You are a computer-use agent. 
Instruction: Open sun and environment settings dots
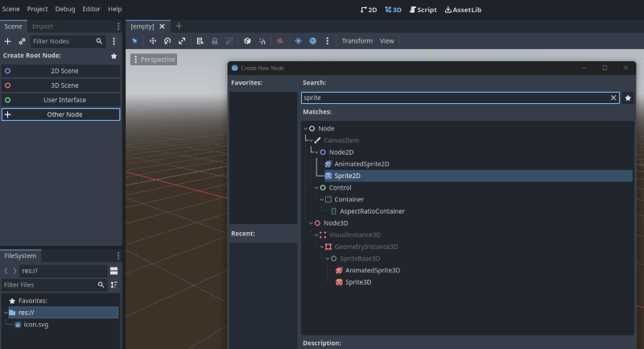tap(328, 41)
